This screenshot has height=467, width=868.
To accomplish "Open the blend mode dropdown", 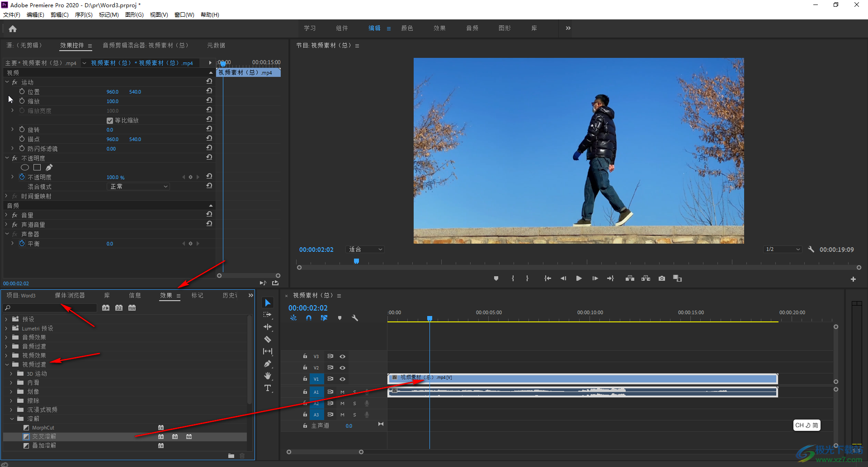I will pyautogui.click(x=138, y=187).
